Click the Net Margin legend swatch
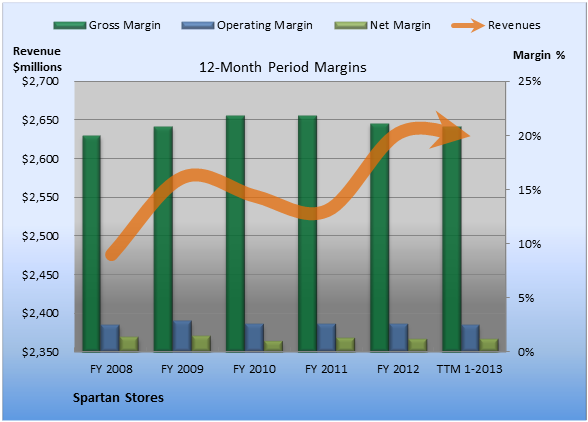 pyautogui.click(x=351, y=26)
